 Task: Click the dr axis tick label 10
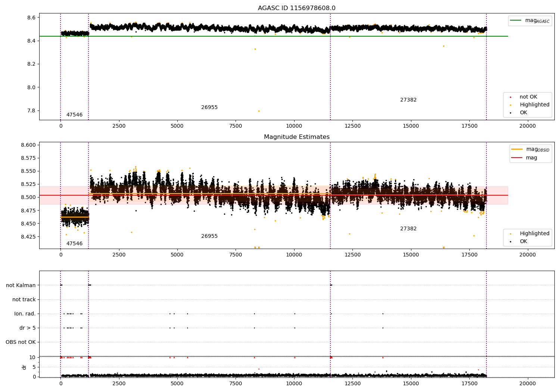click(x=32, y=358)
